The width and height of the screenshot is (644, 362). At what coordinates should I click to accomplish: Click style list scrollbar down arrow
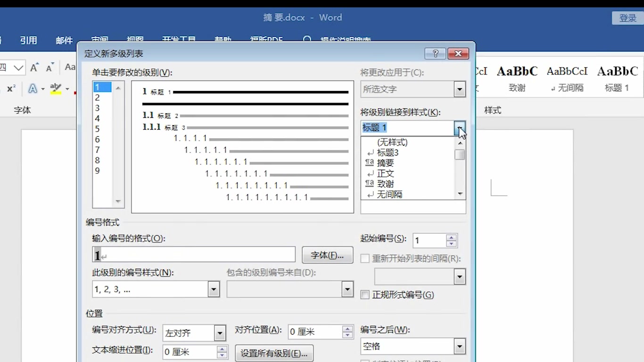coord(460,194)
